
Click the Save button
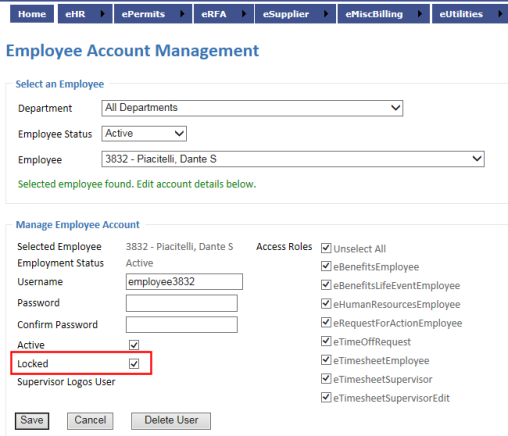[32, 421]
